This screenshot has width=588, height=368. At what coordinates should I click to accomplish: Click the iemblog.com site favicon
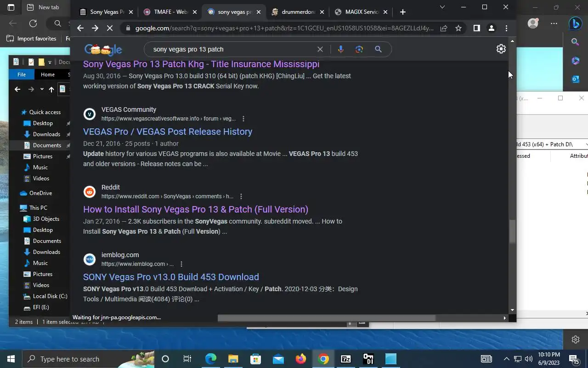click(x=90, y=259)
